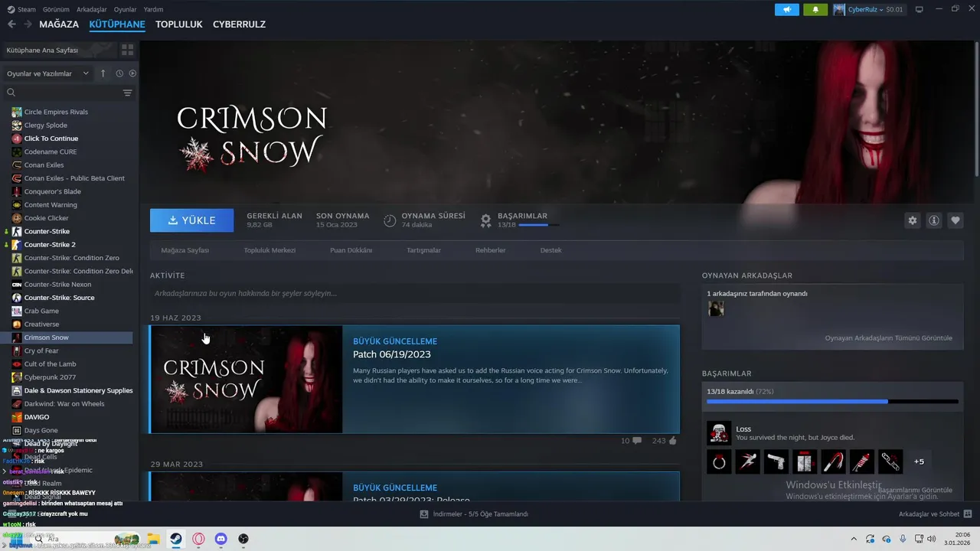Click thumbs-up on Patch 06/19/2023 post
This screenshot has height=551, width=980.
coord(673,441)
